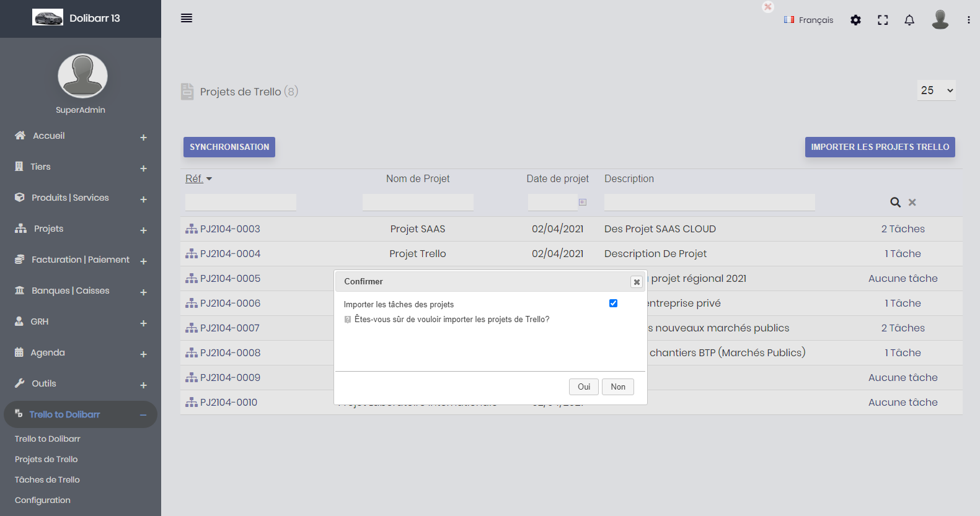Toggle fullscreen mode icon
This screenshot has height=516, width=980.
pos(883,20)
